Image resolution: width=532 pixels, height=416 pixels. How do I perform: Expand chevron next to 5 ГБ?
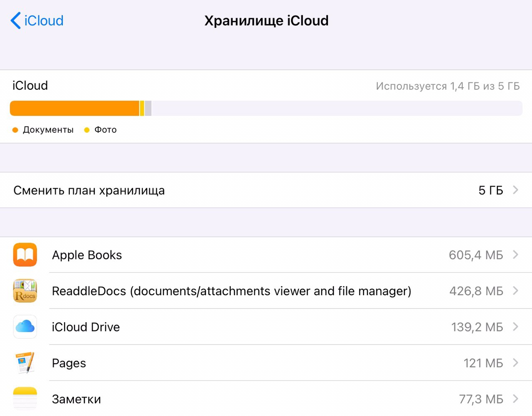point(516,190)
